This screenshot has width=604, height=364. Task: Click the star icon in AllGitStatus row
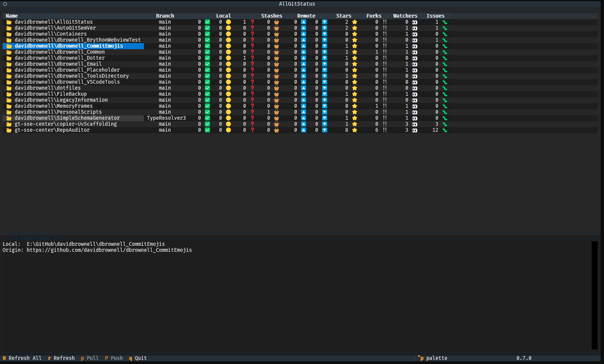coord(355,22)
